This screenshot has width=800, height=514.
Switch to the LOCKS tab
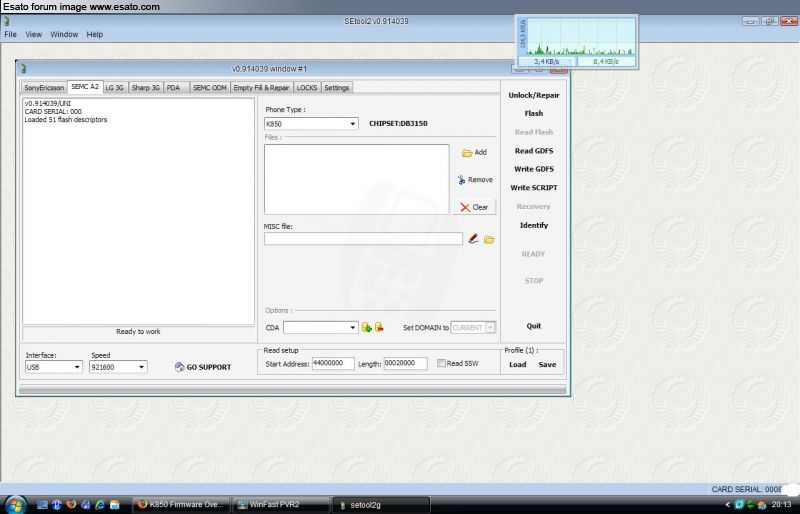(x=307, y=88)
